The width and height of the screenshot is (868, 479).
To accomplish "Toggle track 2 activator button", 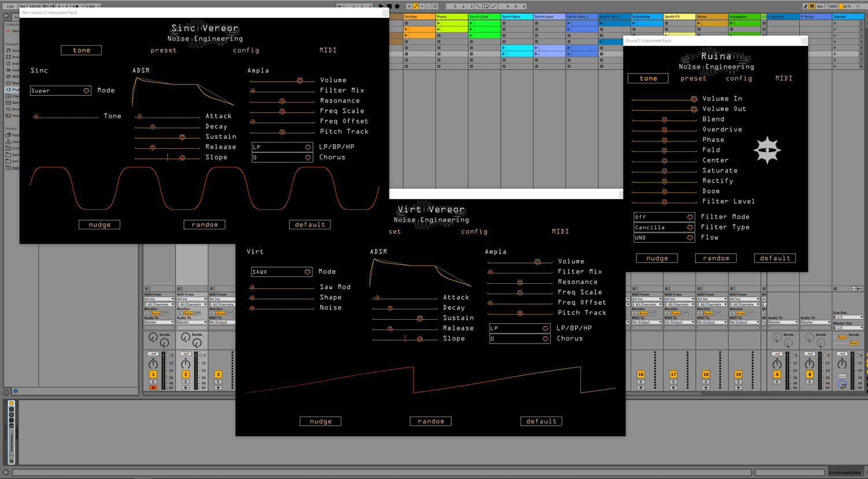I will (186, 374).
